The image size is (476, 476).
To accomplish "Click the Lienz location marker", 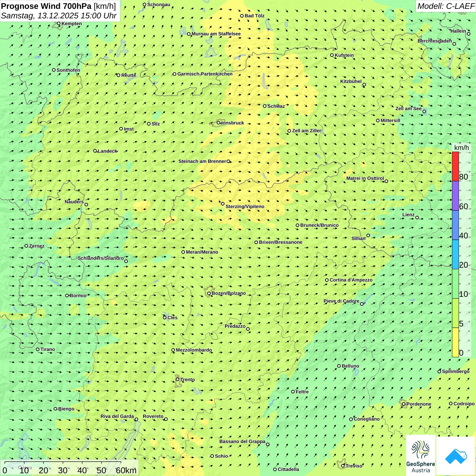I will click(x=417, y=218).
